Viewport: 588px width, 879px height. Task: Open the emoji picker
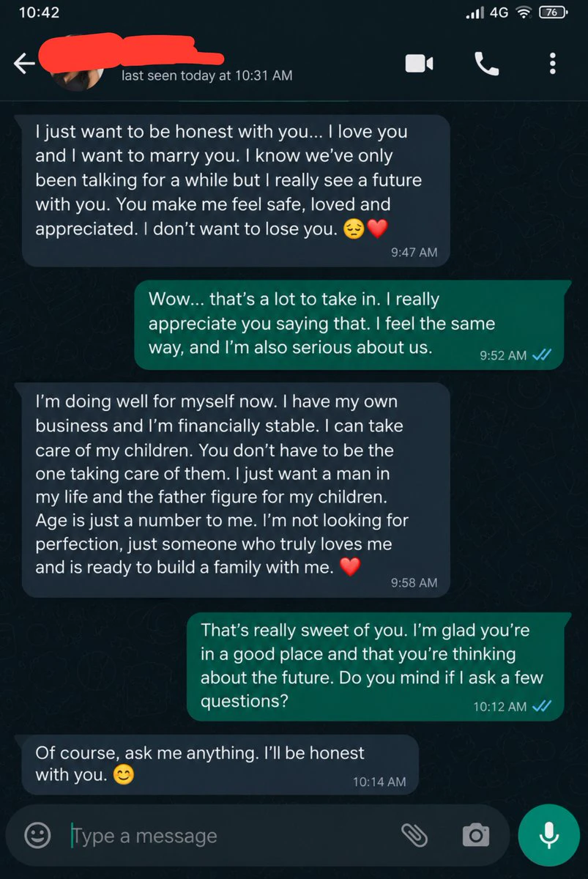click(37, 835)
